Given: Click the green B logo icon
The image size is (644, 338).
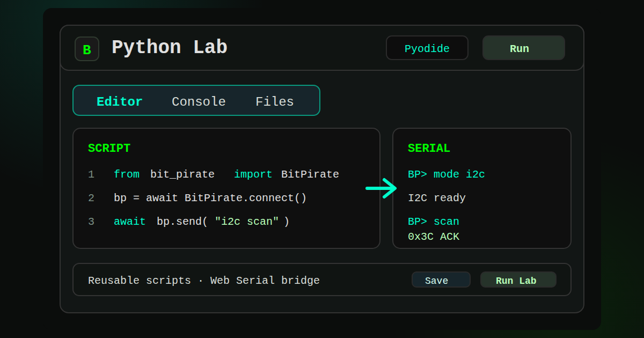Looking at the screenshot, I should point(87,49).
